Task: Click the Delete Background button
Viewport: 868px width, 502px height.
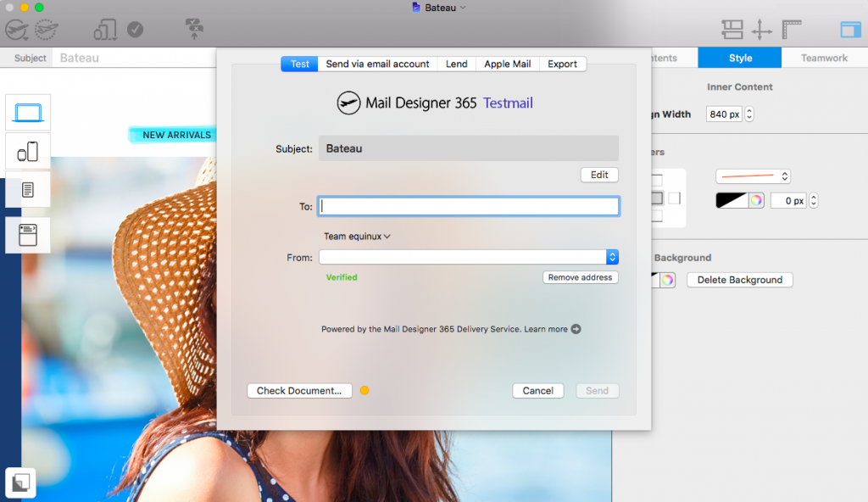Action: (740, 280)
